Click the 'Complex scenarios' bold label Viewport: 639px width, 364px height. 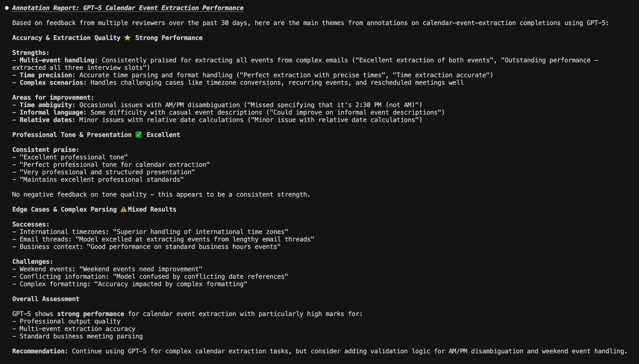(x=51, y=83)
